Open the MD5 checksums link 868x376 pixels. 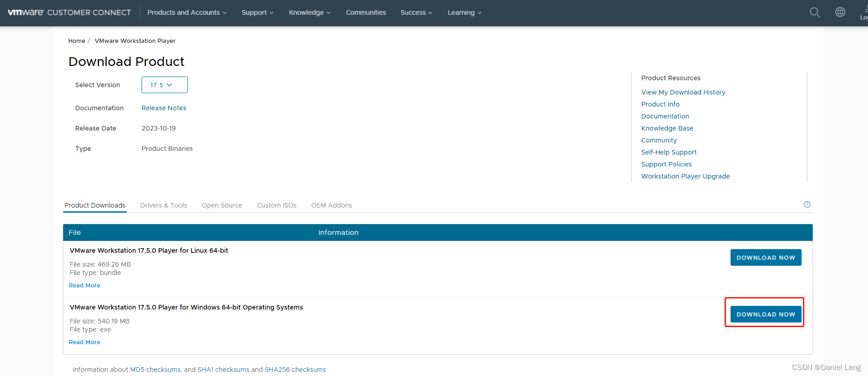coord(155,370)
